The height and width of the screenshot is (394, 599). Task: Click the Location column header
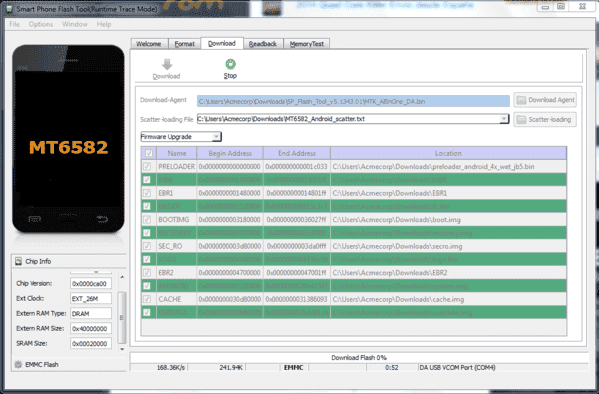coord(448,153)
